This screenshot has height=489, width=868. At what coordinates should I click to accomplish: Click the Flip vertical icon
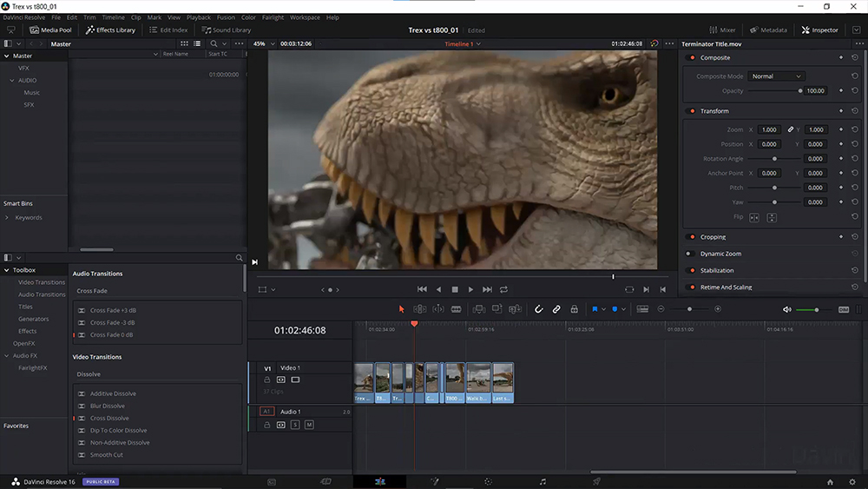click(772, 218)
